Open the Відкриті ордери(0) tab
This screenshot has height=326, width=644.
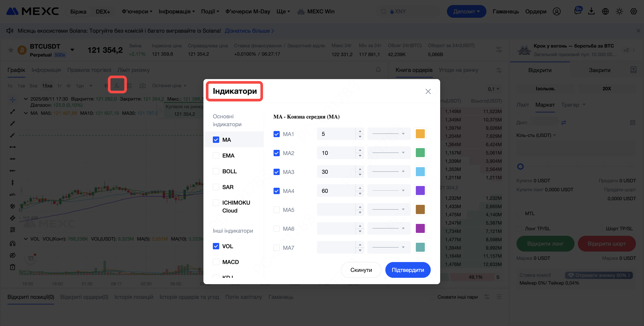pyautogui.click(x=84, y=297)
